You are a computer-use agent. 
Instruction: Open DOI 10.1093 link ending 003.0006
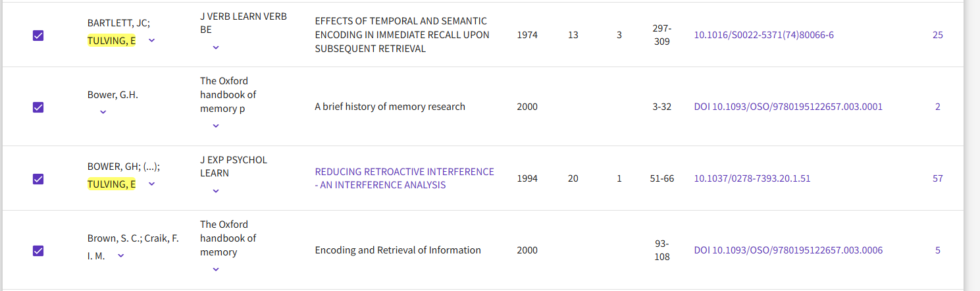788,250
